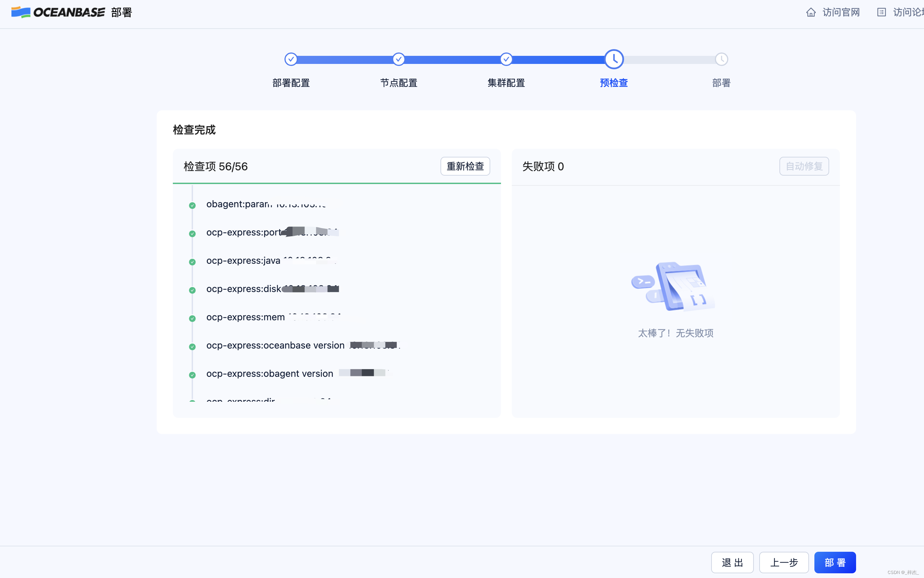Screen dimensions: 924x578
Task: Go back with 上一步 button
Action: point(783,562)
